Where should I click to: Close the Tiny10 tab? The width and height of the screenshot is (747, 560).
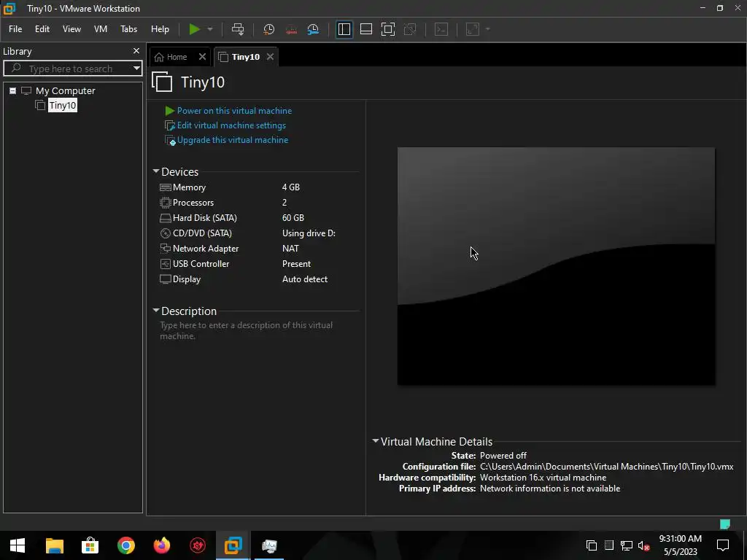click(270, 57)
